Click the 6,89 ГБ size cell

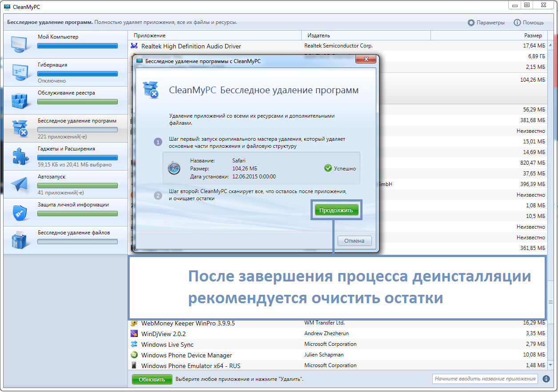click(x=537, y=56)
